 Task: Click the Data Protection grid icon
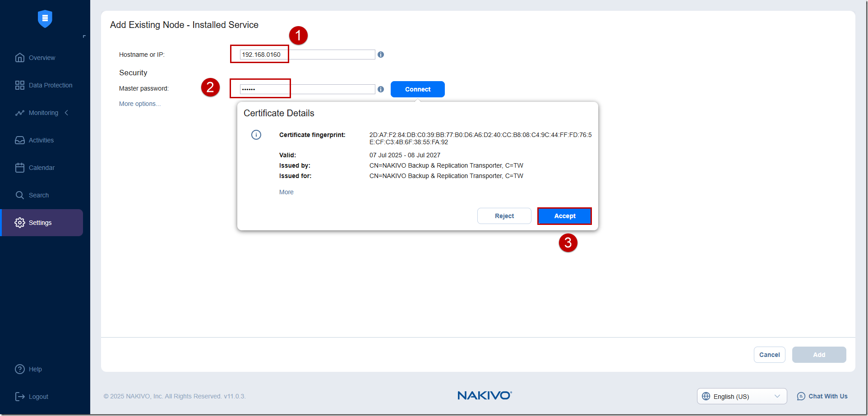tap(20, 85)
